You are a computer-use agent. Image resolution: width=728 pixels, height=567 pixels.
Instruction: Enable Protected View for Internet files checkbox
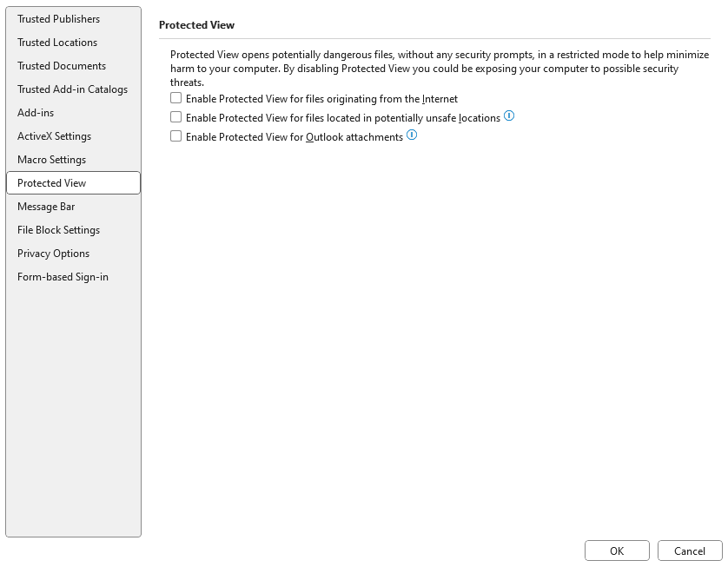point(176,98)
